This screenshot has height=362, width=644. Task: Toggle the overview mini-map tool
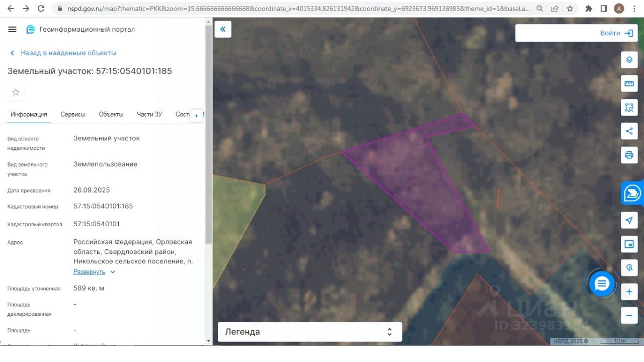[629, 244]
